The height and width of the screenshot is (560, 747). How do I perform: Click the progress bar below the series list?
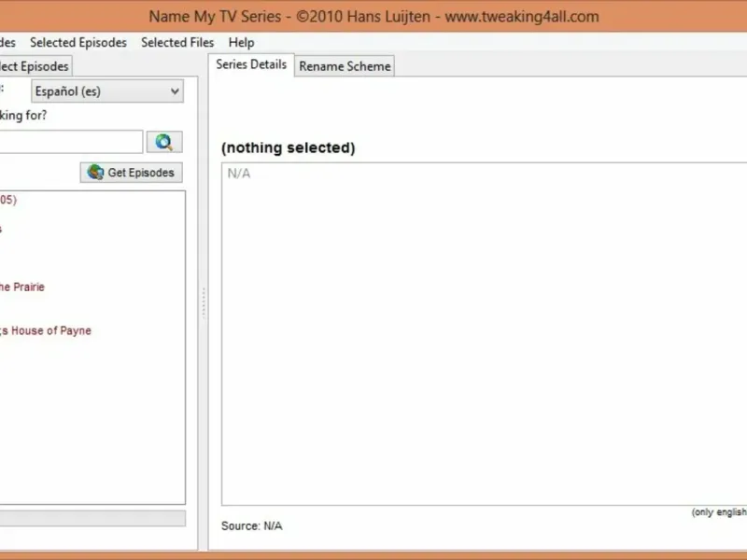click(x=92, y=518)
